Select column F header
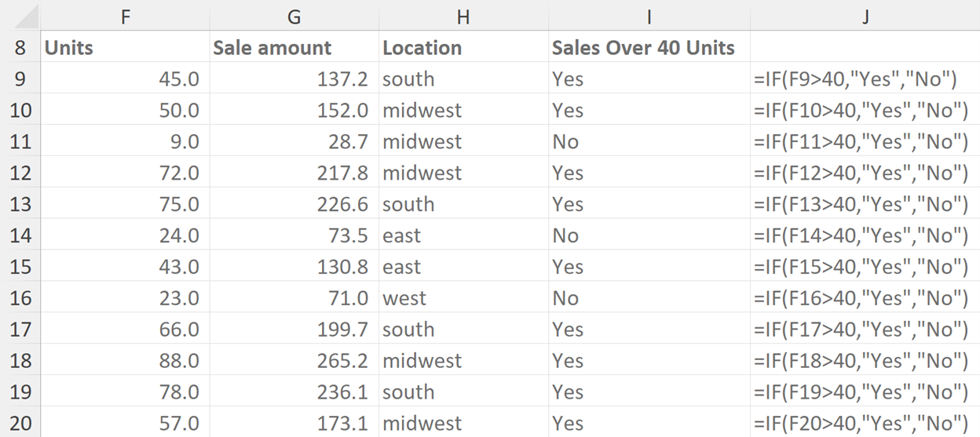The width and height of the screenshot is (980, 437). tap(125, 16)
